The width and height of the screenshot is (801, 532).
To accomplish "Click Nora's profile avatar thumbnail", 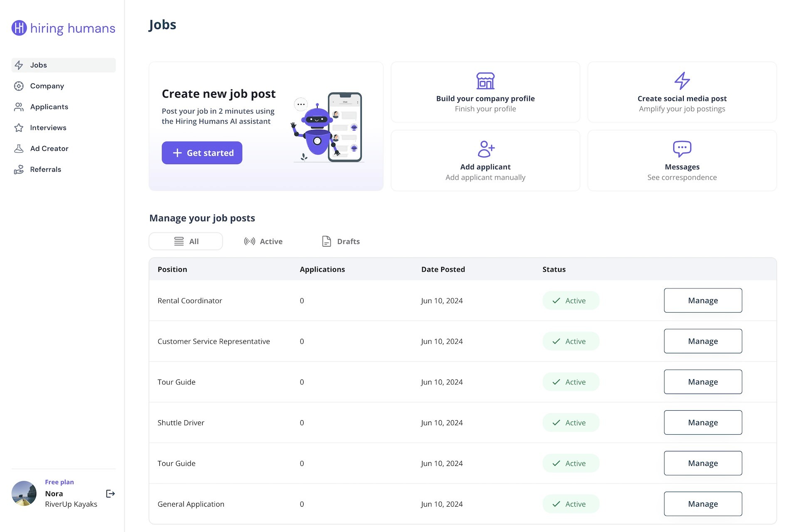I will pos(24,493).
